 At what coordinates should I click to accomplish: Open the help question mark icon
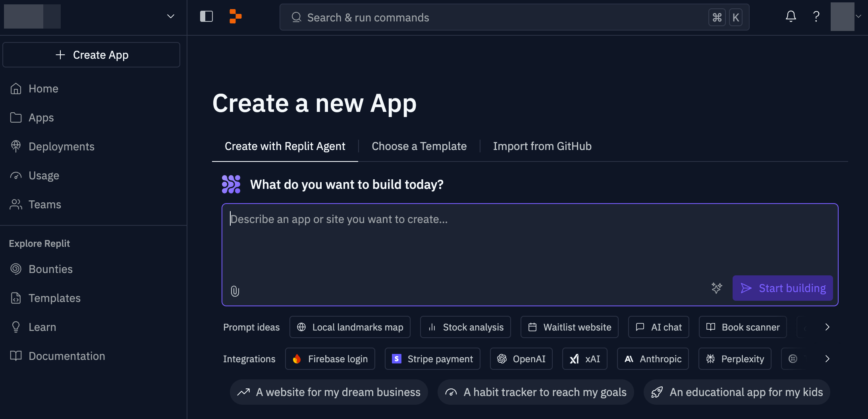(816, 17)
